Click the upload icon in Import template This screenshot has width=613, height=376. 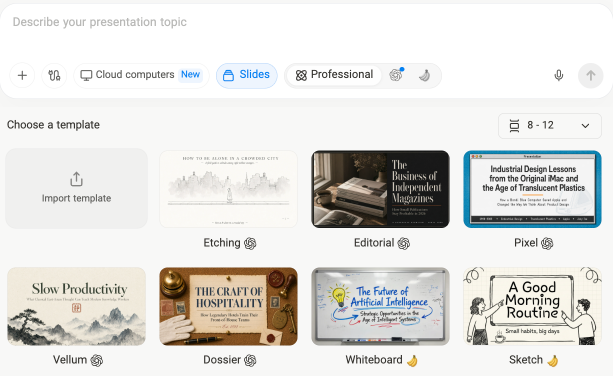pos(77,179)
